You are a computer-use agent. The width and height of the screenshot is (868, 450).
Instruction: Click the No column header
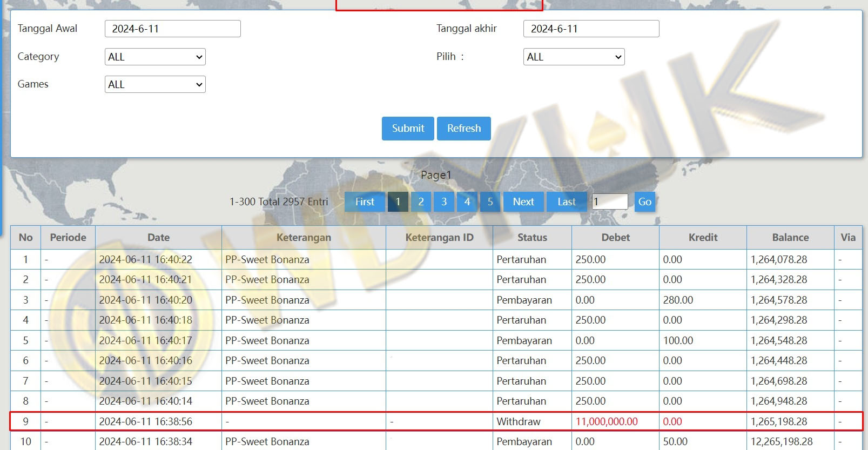(26, 237)
